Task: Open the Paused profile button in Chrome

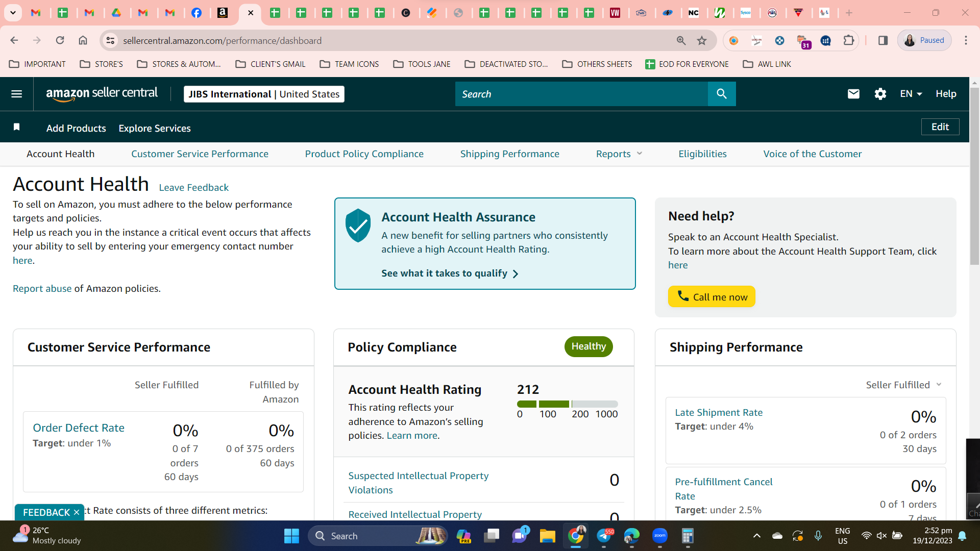Action: [x=924, y=40]
